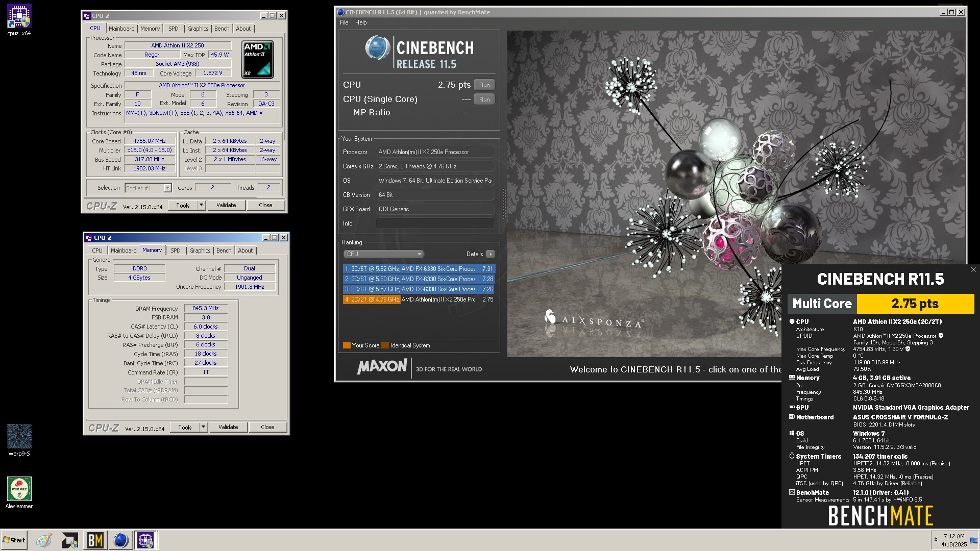Image resolution: width=980 pixels, height=551 pixels.
Task: Click the BenchMate CPU section icon
Action: tap(792, 321)
